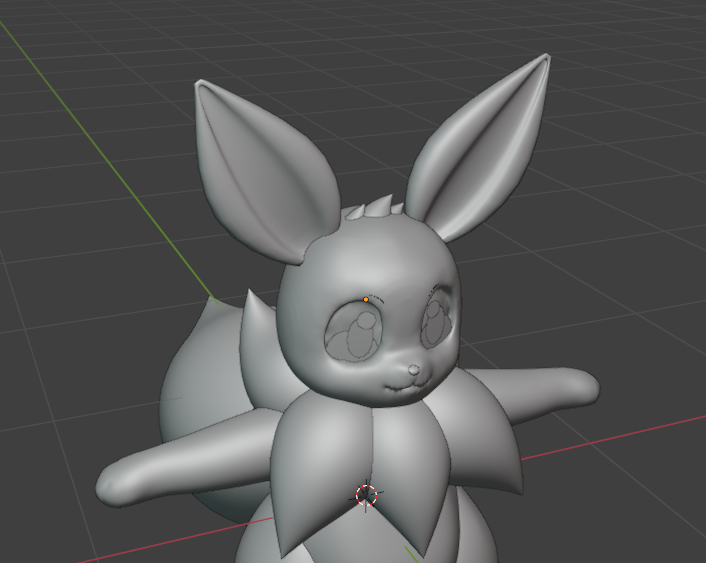Viewport: 706px width, 563px height.
Task: Select the larger eye beneath the orange dot
Action: 354,332
